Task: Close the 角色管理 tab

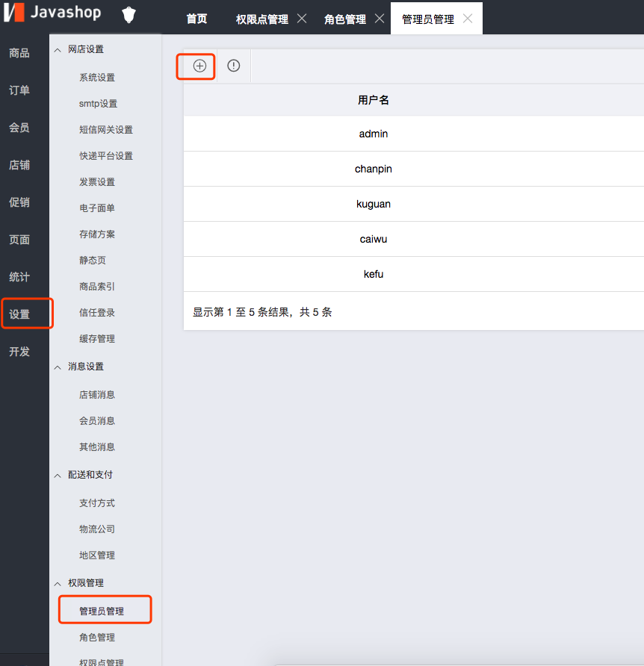Action: click(380, 18)
